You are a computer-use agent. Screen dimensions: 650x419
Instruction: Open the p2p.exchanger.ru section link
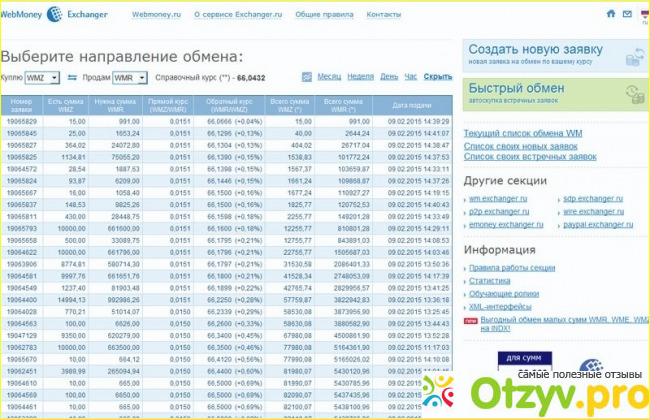496,211
